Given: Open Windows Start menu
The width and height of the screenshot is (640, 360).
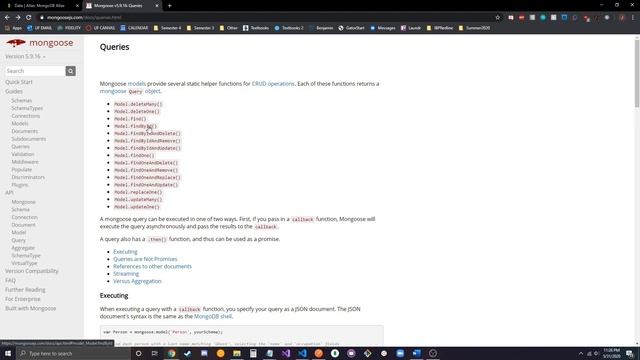Looking at the screenshot, I should click(x=7, y=353).
